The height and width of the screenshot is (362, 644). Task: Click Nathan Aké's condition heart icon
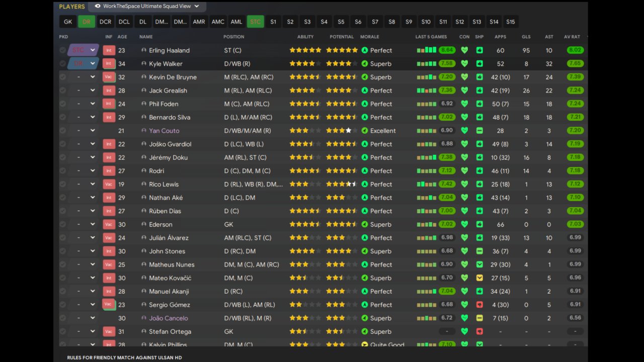point(464,198)
